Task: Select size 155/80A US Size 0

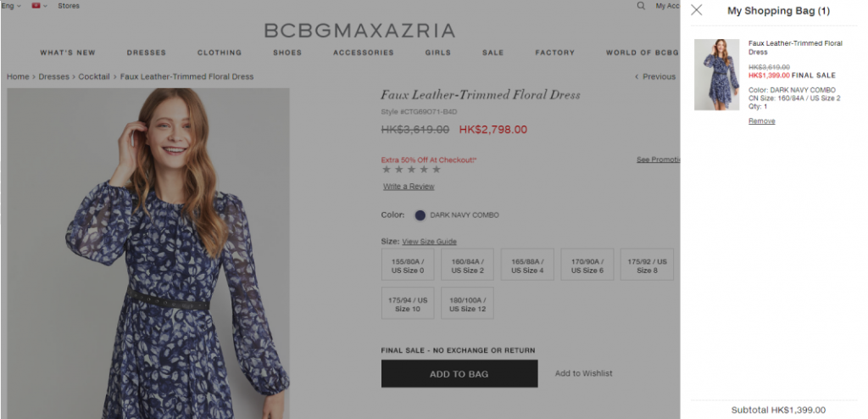Action: pyautogui.click(x=408, y=265)
